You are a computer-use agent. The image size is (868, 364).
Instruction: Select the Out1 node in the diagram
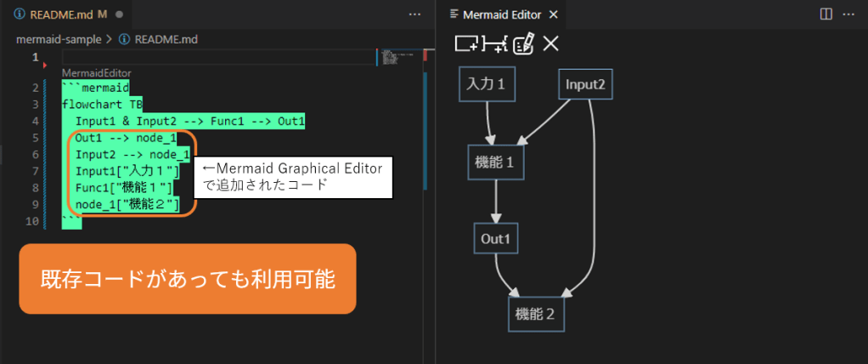(x=495, y=238)
